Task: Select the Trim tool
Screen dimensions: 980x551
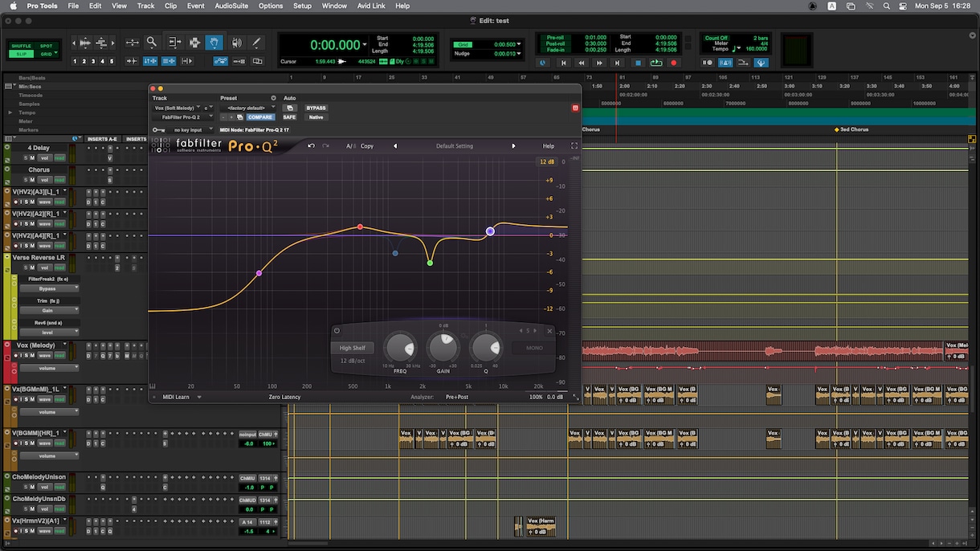Action: tap(174, 43)
